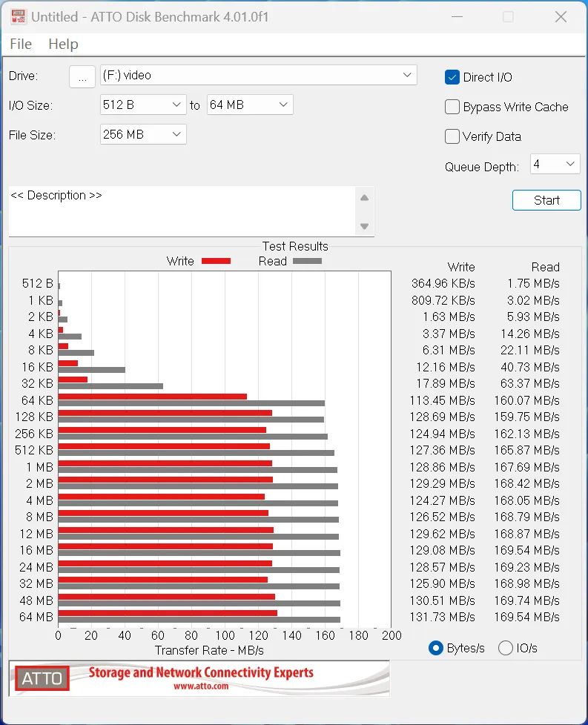Click the 167.69 MB/s read value
This screenshot has height=725, width=588.
click(527, 467)
